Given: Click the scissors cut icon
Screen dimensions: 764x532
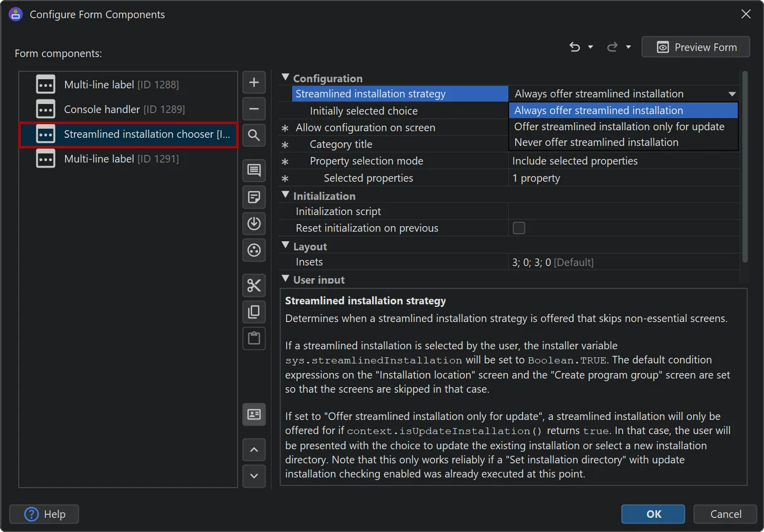Looking at the screenshot, I should coord(254,285).
